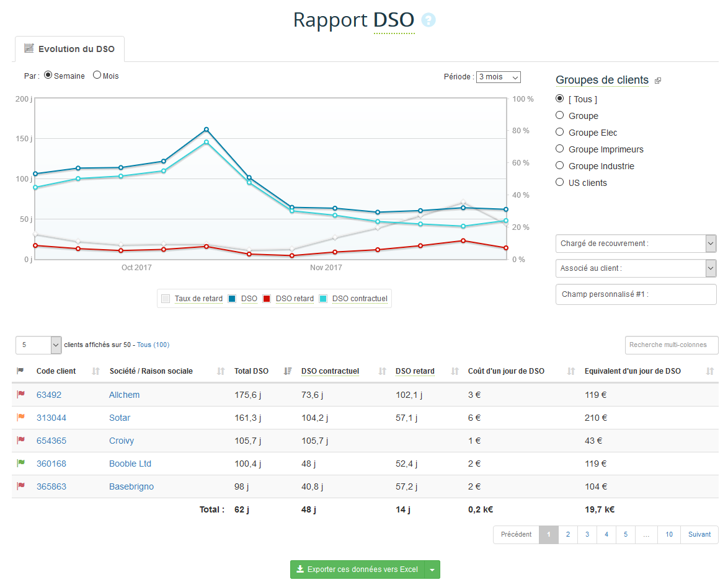
Task: Sort by Coût d'un jour de DSO arrows
Action: point(571,371)
